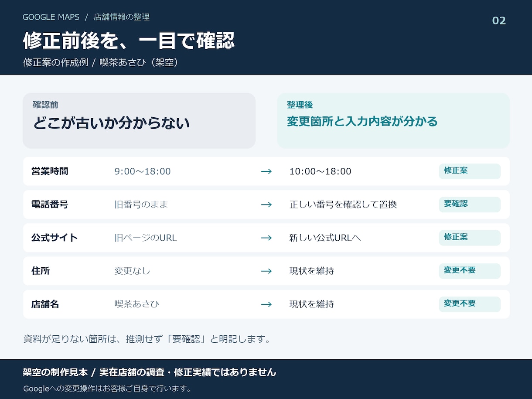Screen dimensions: 532x399
Task: Click the arrow in the 公式サイト row
Action: 266,238
